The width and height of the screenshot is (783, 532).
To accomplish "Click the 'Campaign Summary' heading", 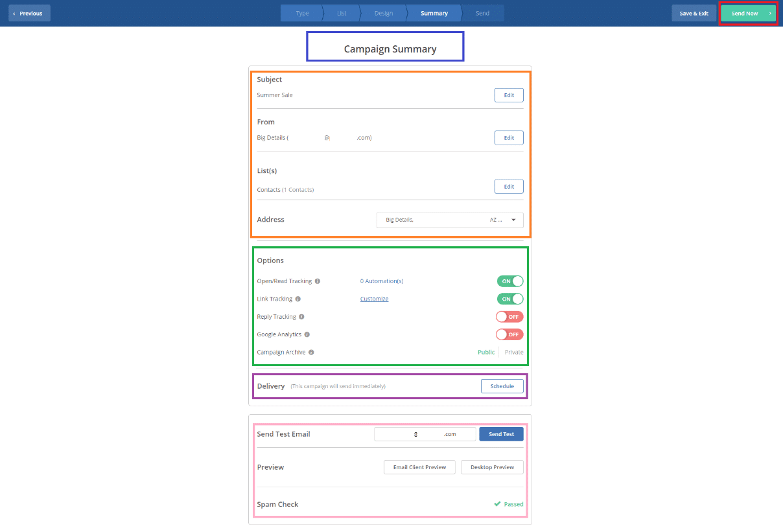I will pyautogui.click(x=390, y=49).
